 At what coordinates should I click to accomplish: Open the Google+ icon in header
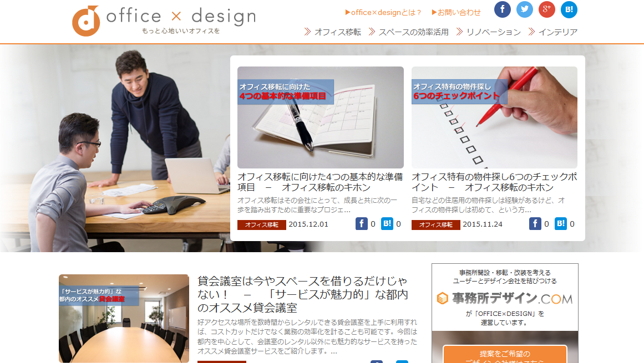(x=547, y=9)
